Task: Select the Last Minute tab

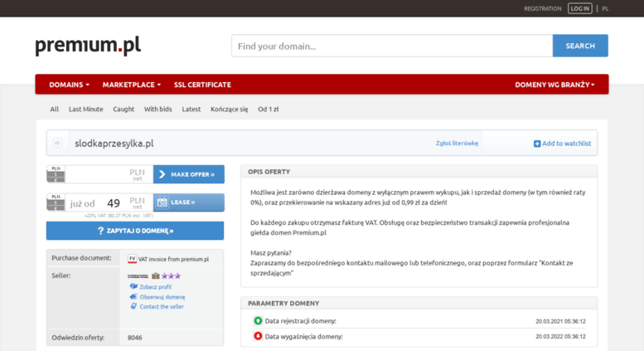Action: [86, 110]
